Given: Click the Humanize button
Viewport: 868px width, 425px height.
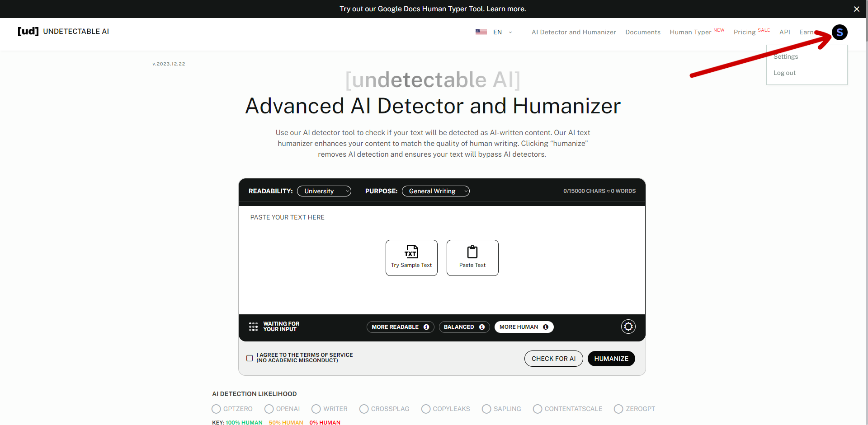Looking at the screenshot, I should [611, 359].
